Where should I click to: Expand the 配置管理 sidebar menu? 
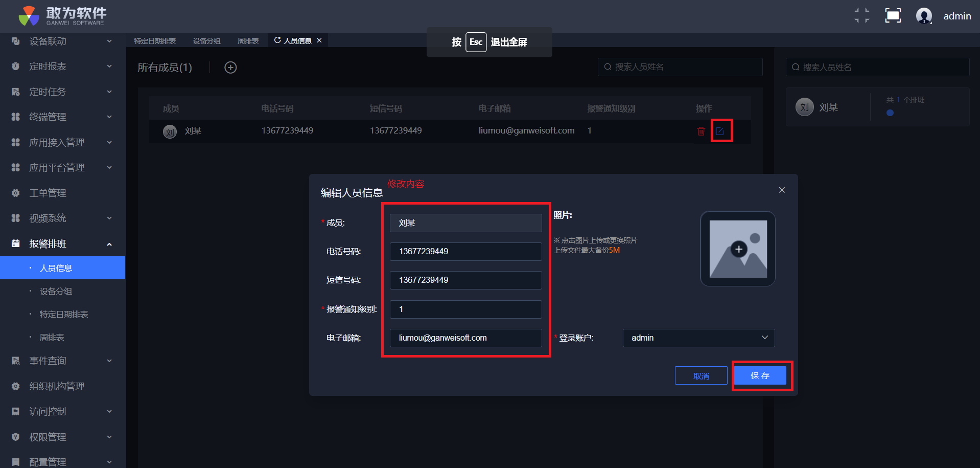pos(62,462)
